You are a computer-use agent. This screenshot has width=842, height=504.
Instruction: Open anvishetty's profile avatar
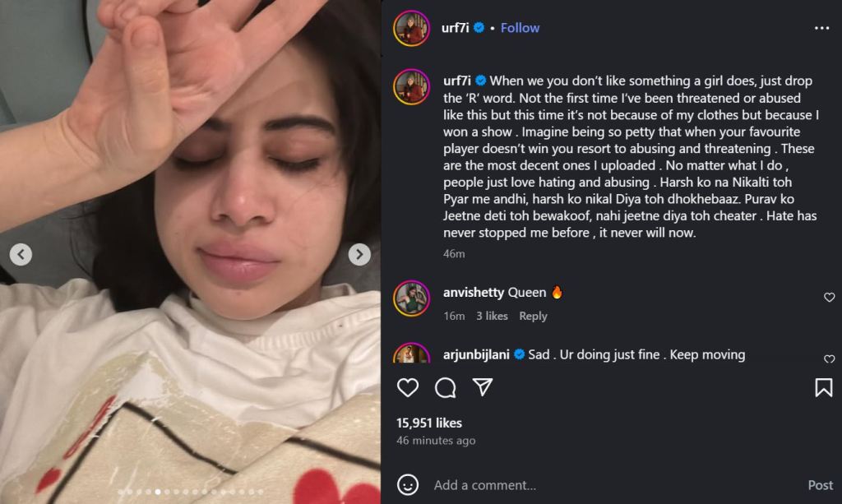[412, 298]
